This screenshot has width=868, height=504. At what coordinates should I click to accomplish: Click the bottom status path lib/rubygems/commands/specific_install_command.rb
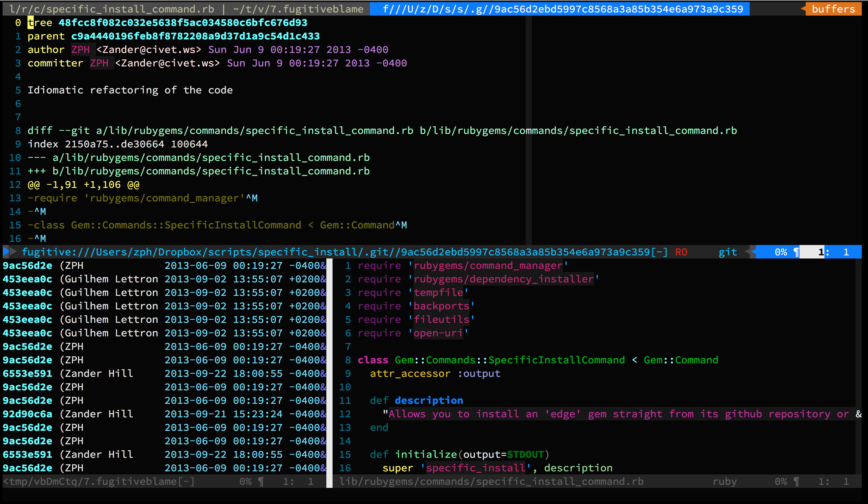point(491,482)
